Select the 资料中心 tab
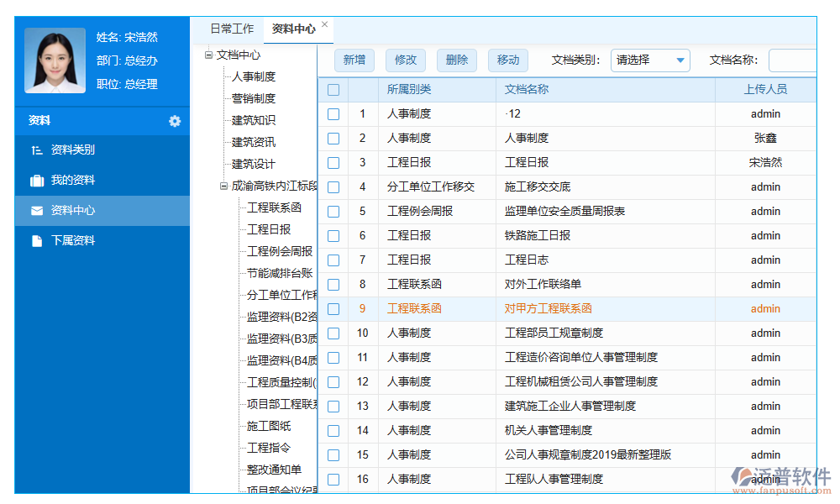 point(293,26)
